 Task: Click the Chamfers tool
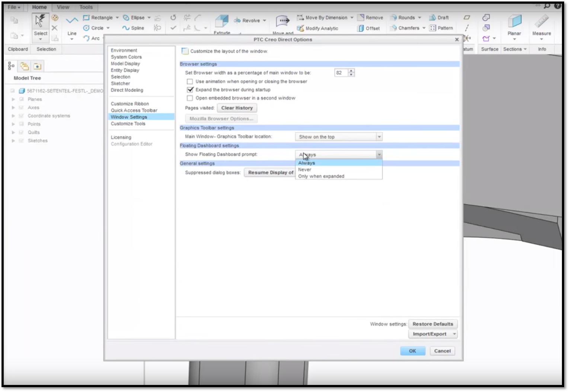coord(405,28)
